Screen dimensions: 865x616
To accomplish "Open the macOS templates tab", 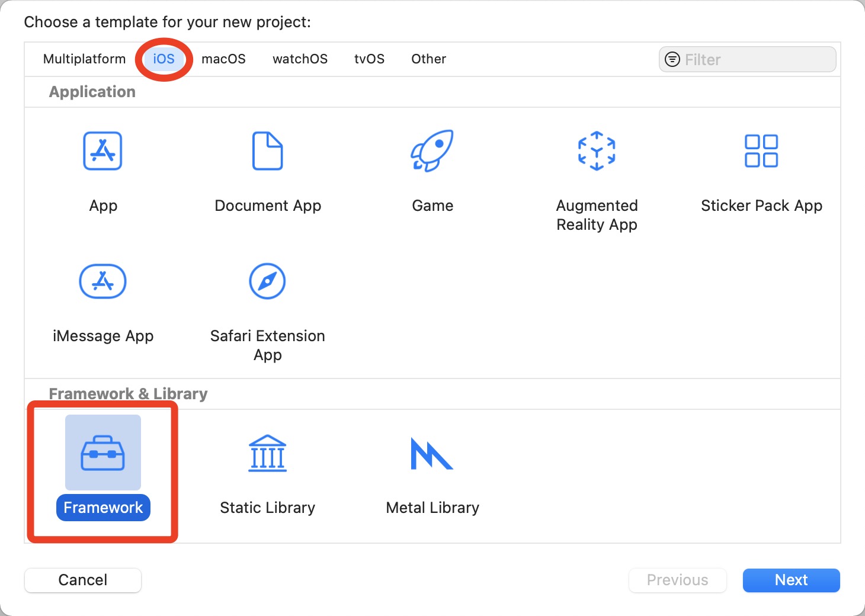I will (223, 59).
